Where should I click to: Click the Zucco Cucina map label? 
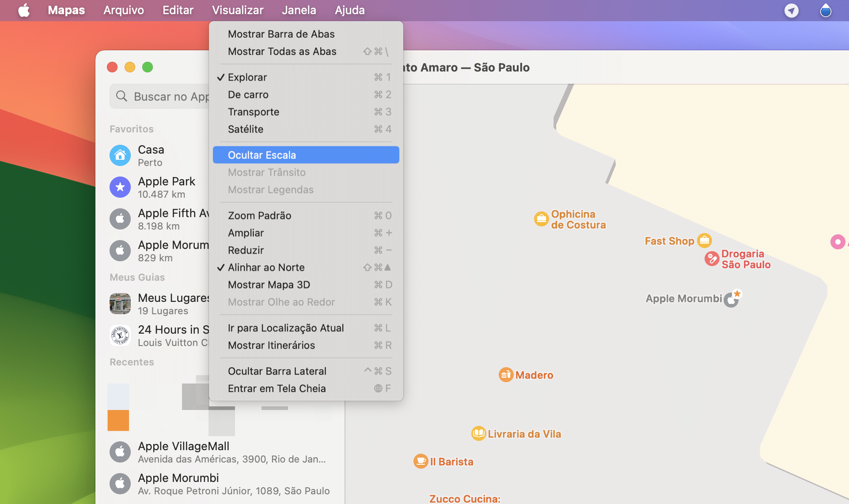465,498
